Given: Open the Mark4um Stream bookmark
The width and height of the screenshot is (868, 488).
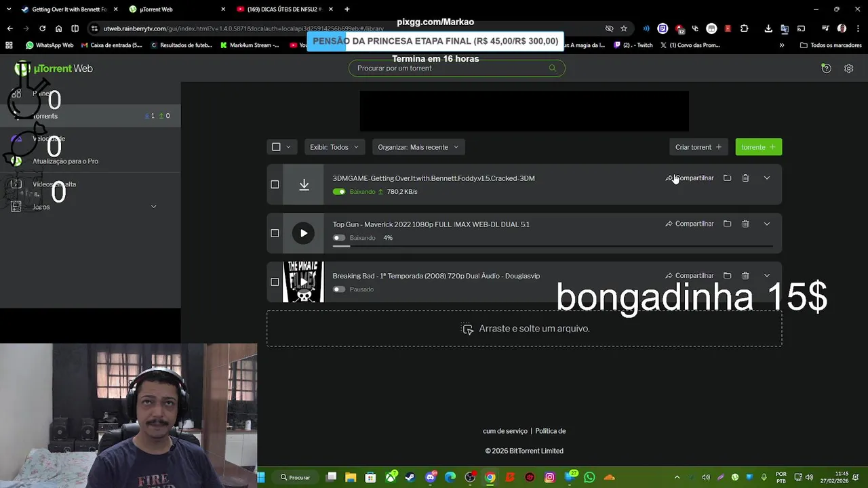Looking at the screenshot, I should click(x=250, y=45).
